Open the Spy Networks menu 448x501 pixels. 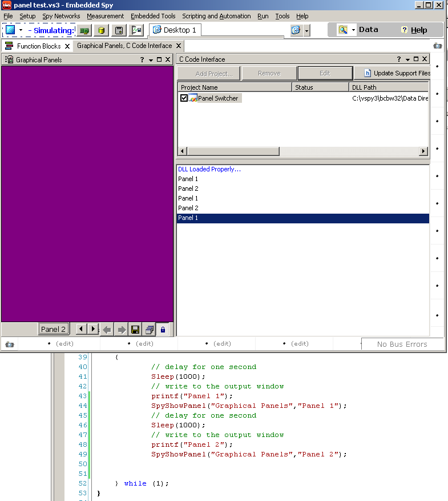(61, 16)
